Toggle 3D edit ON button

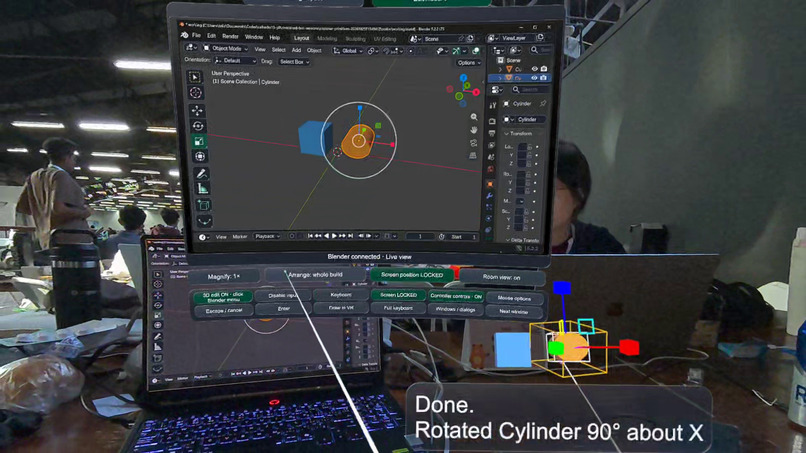pos(223,297)
